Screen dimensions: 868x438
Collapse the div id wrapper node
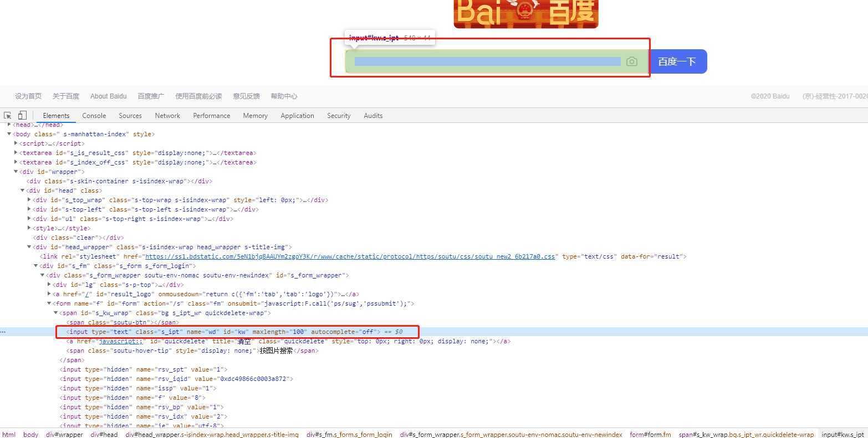point(16,172)
